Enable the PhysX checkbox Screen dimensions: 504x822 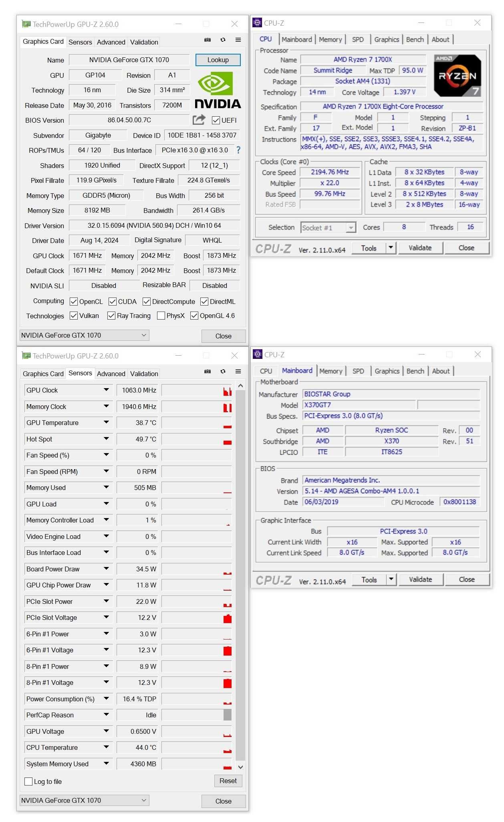click(161, 316)
